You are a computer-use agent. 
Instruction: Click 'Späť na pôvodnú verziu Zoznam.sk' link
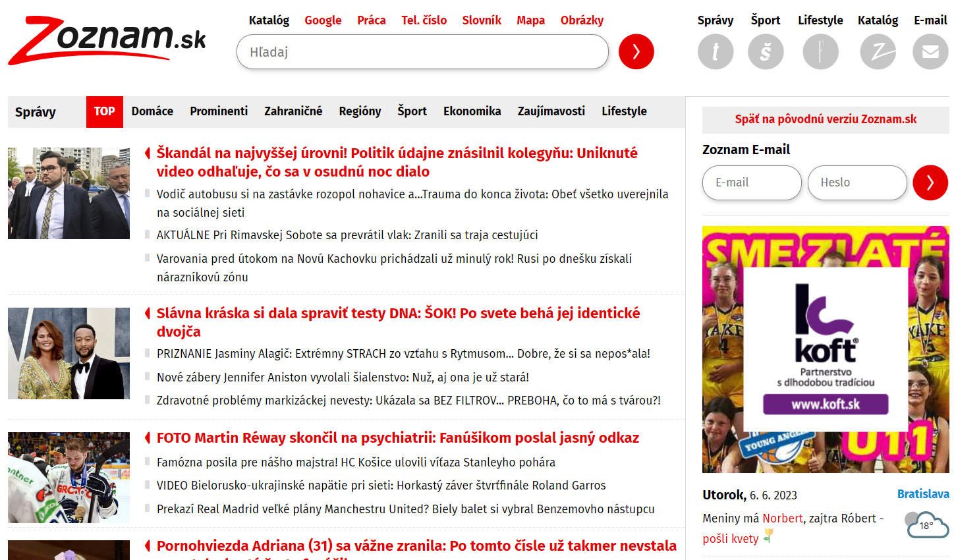826,119
